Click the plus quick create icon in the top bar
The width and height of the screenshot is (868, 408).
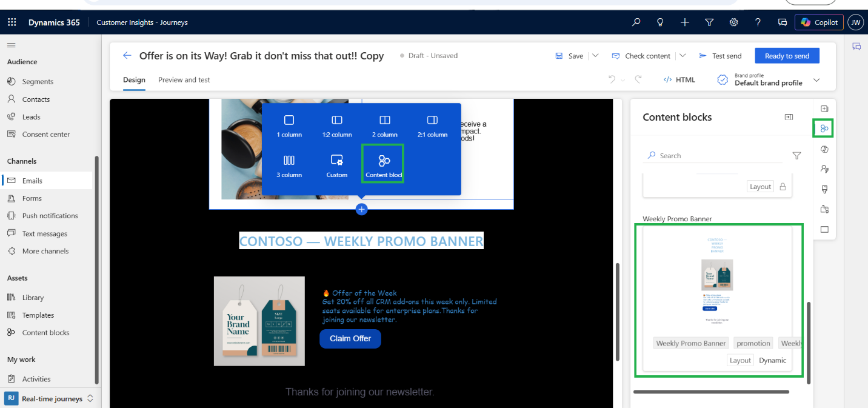[x=684, y=22]
